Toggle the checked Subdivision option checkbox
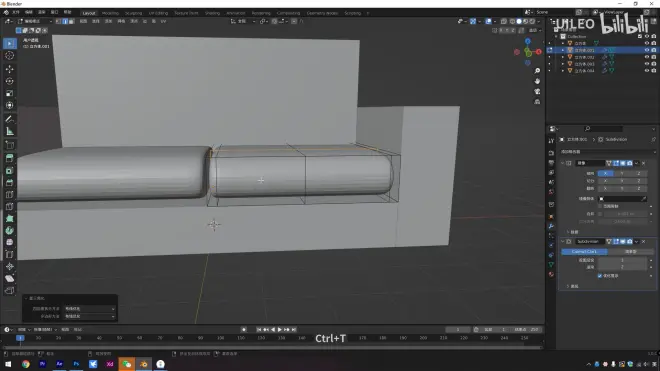Image resolution: width=660 pixels, height=371 pixels. [x=600, y=276]
